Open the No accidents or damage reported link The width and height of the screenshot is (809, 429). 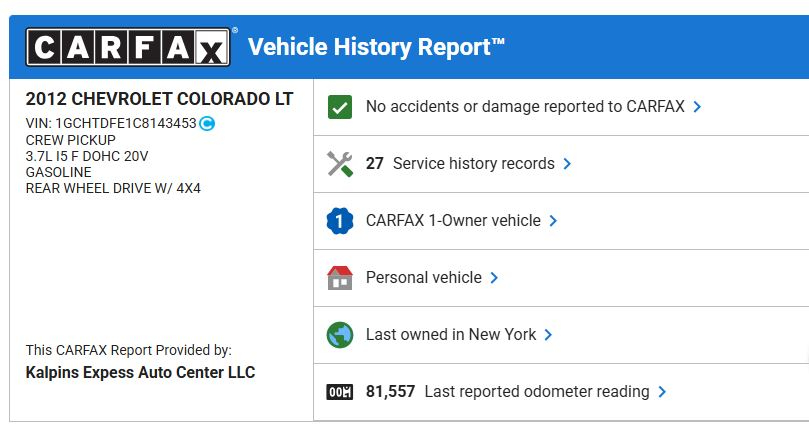click(525, 106)
